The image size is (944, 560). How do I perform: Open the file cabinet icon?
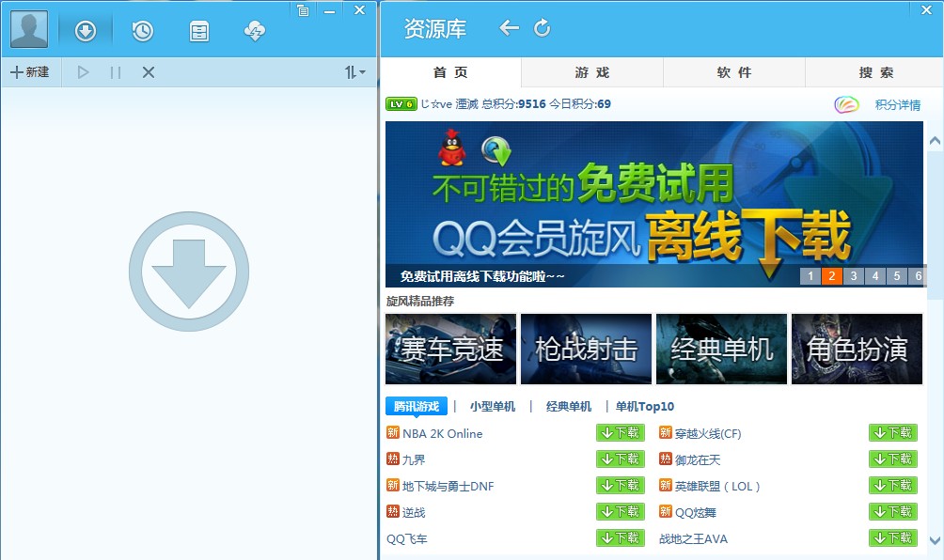tap(199, 31)
